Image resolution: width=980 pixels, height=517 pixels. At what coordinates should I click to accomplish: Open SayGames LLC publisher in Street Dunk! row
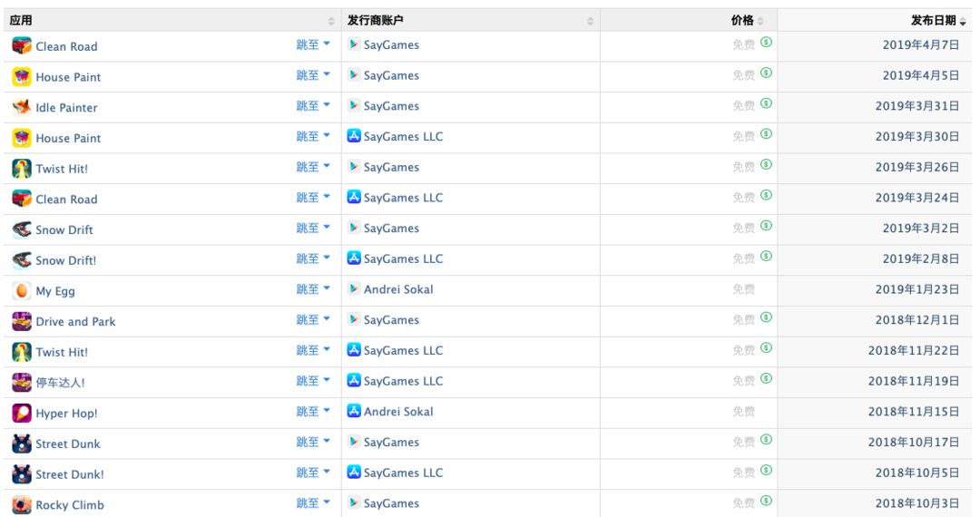click(403, 473)
